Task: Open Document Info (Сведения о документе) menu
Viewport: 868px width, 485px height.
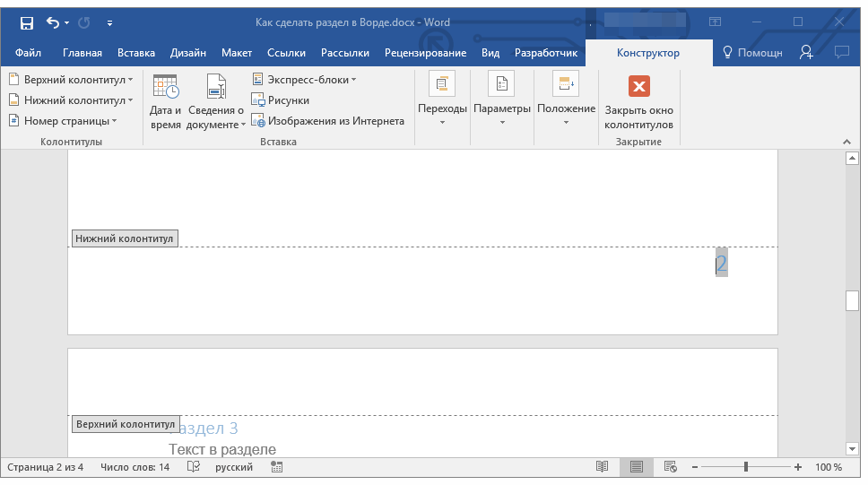Action: point(216,100)
